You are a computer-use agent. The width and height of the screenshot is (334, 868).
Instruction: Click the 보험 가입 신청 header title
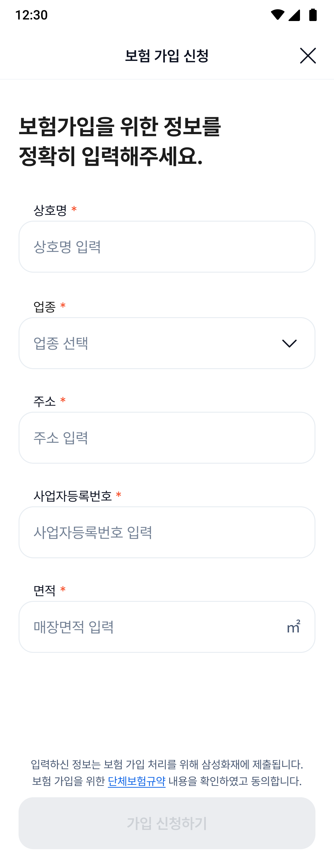point(167,56)
